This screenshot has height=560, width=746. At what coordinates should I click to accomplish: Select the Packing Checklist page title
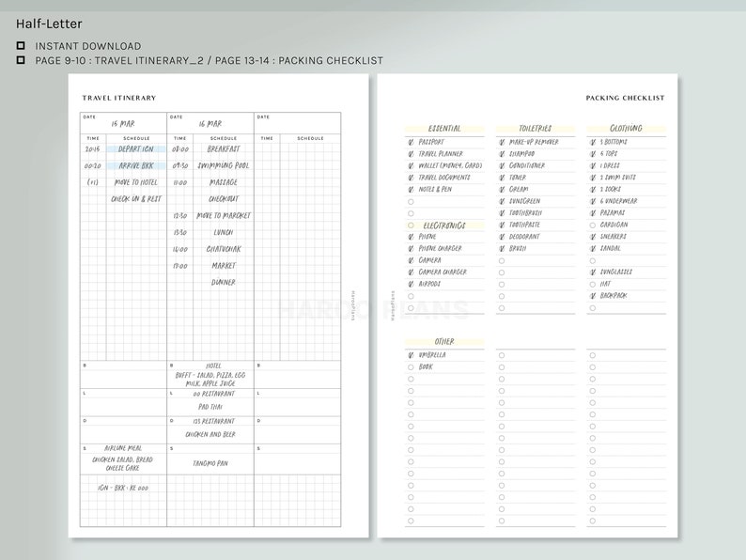coord(625,98)
